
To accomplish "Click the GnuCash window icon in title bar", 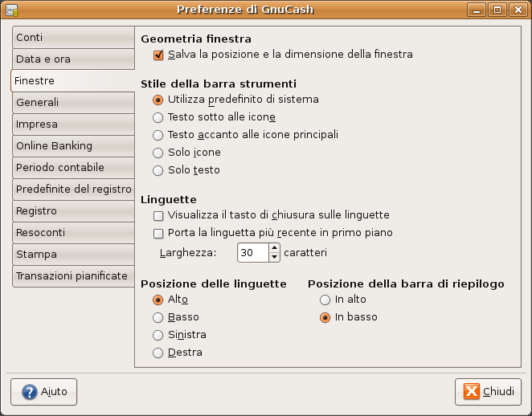I will (12, 10).
